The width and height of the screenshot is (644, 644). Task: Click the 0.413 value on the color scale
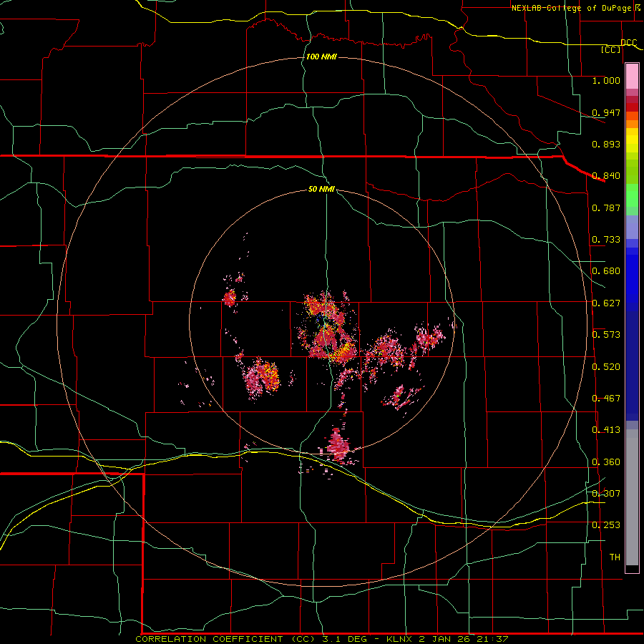pyautogui.click(x=606, y=430)
